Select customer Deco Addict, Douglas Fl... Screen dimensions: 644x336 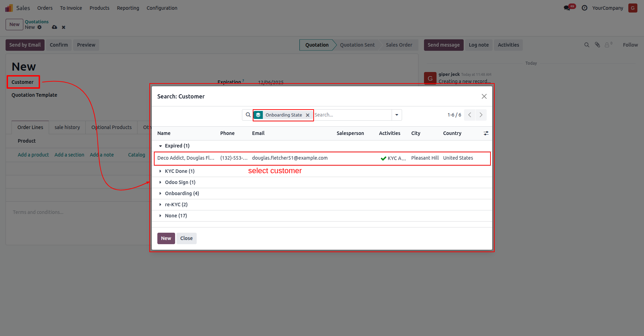[186, 158]
